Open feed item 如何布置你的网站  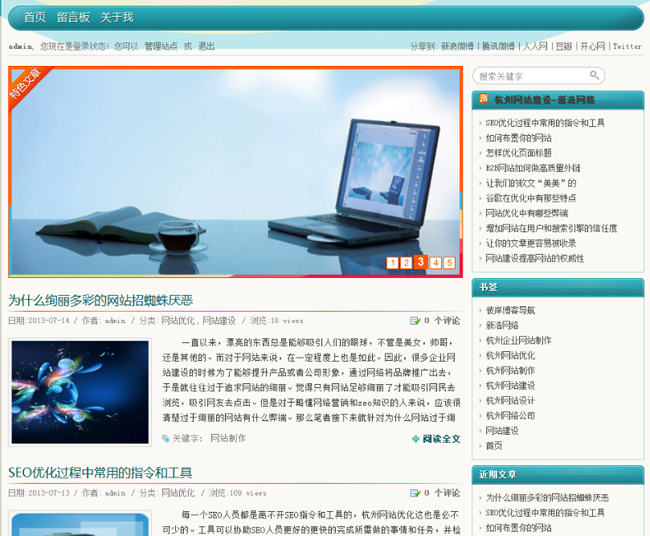pyautogui.click(x=519, y=138)
